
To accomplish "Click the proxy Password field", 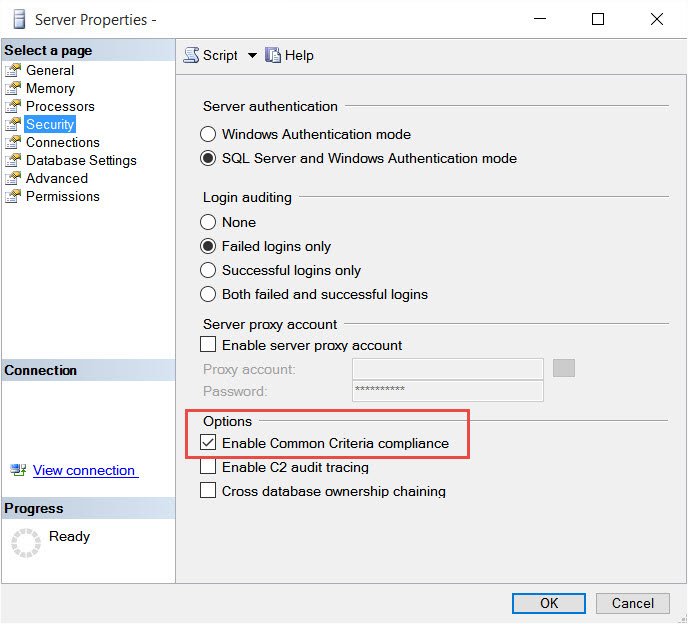I will pos(448,391).
